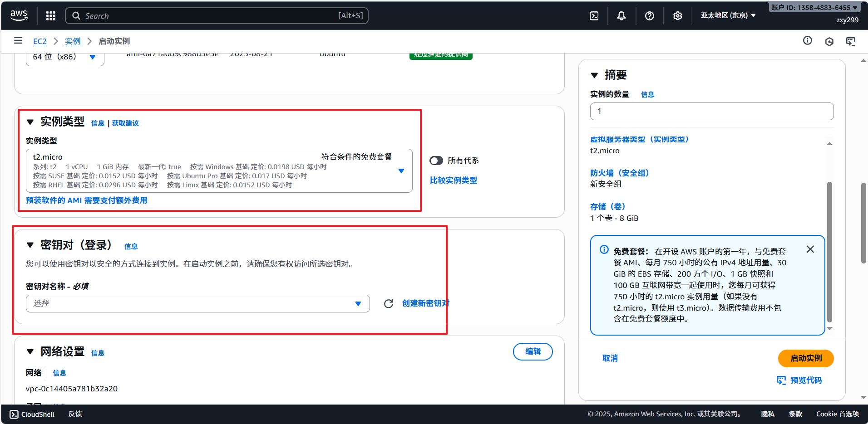Screen dimensions: 868x424
Task: Click the summary panel scrollbar
Action: (829, 252)
